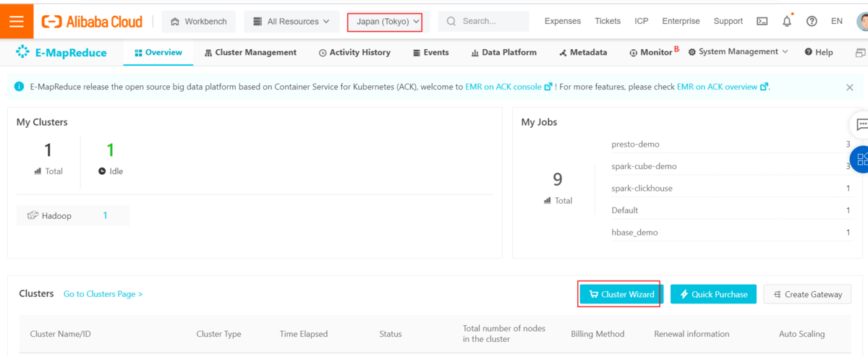868x357 pixels.
Task: Click the presto-demo job entry
Action: [636, 145]
